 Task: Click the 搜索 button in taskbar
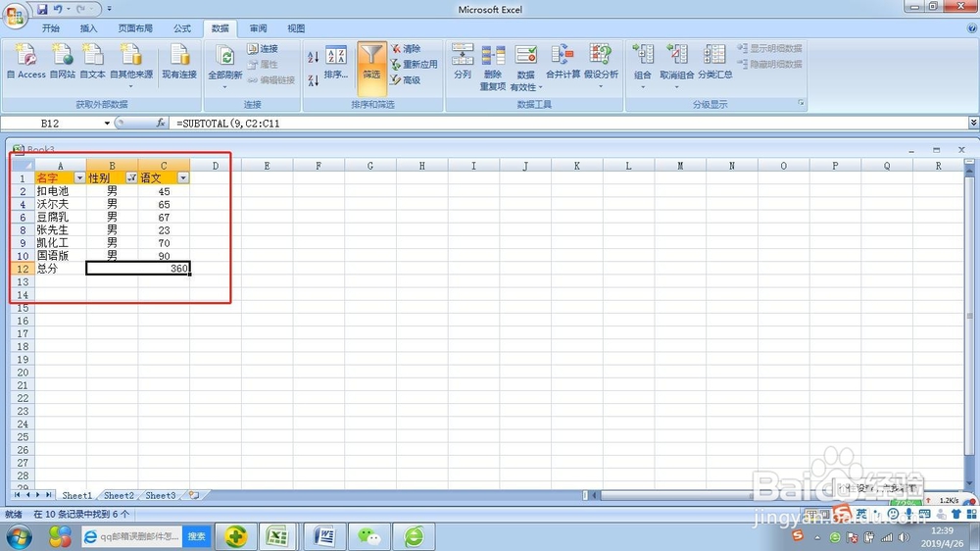pos(197,536)
